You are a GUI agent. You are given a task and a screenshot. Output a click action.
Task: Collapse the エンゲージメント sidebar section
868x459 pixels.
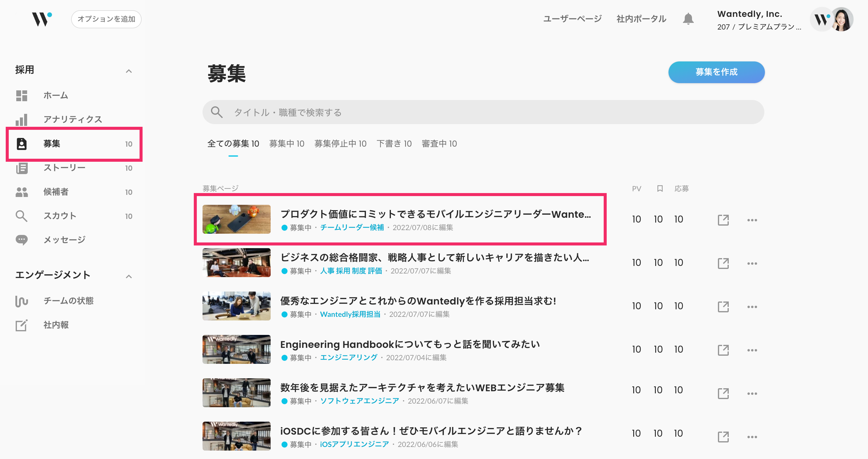click(129, 276)
